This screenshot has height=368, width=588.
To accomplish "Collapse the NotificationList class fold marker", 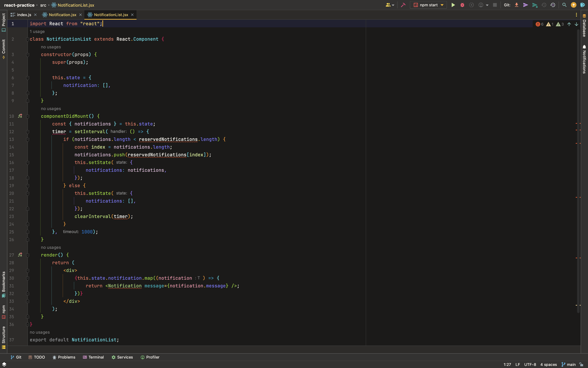I will (27, 39).
